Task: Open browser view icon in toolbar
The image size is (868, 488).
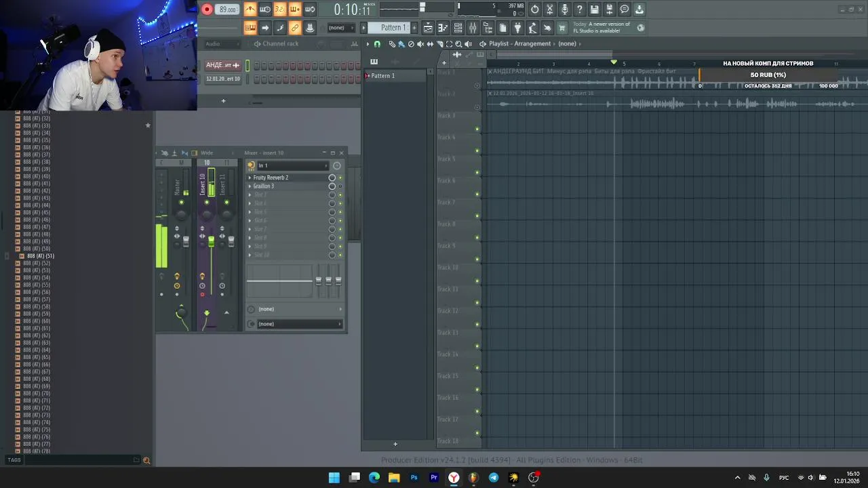Action: pos(488,28)
